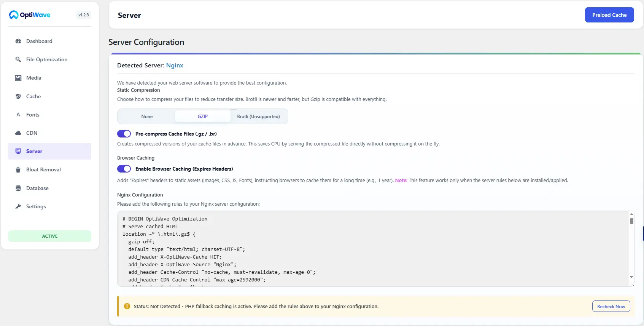Click the Pre-compress Cache Files label
Image resolution: width=644 pixels, height=326 pixels.
(176, 134)
